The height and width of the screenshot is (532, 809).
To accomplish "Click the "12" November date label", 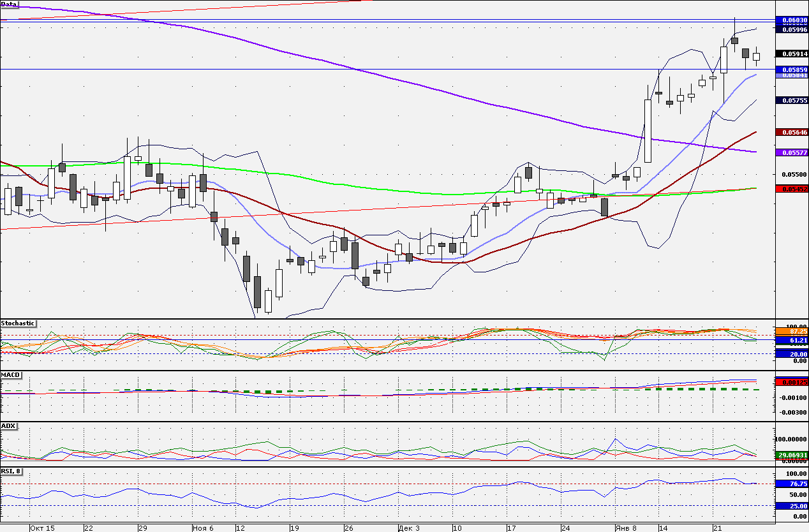I will coord(241,528).
